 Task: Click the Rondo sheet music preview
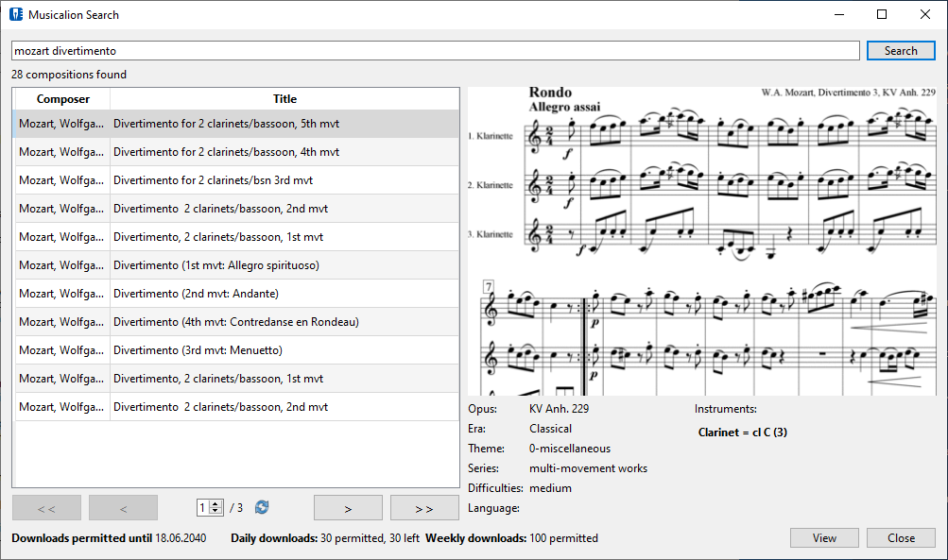coord(702,241)
